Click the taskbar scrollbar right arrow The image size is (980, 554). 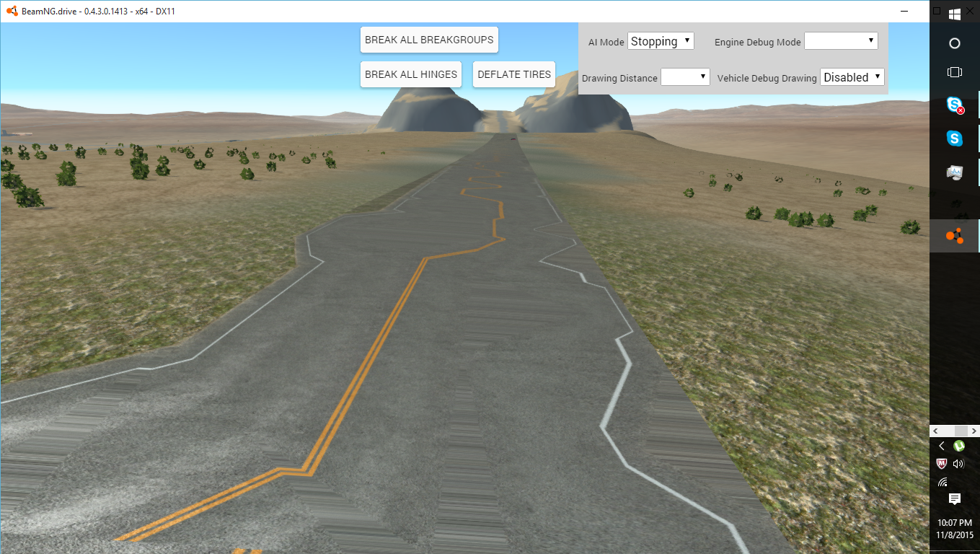point(975,431)
